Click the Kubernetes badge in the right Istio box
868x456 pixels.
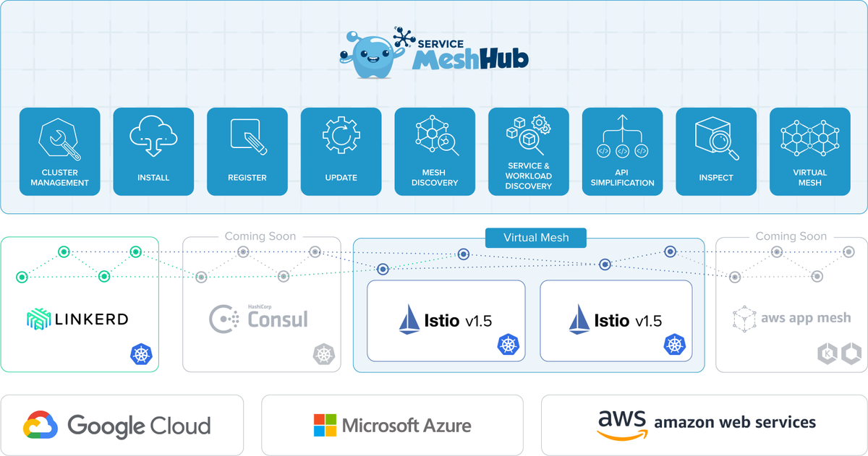(675, 345)
